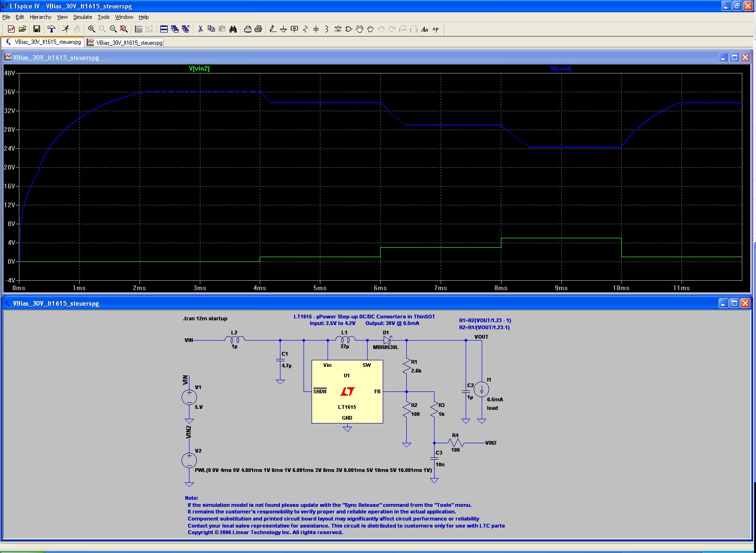Click the Print Setup icon

(x=247, y=29)
